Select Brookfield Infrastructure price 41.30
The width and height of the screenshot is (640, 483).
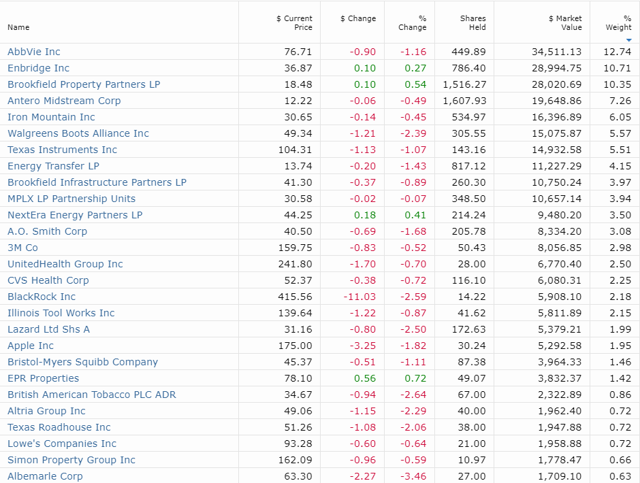pyautogui.click(x=298, y=183)
